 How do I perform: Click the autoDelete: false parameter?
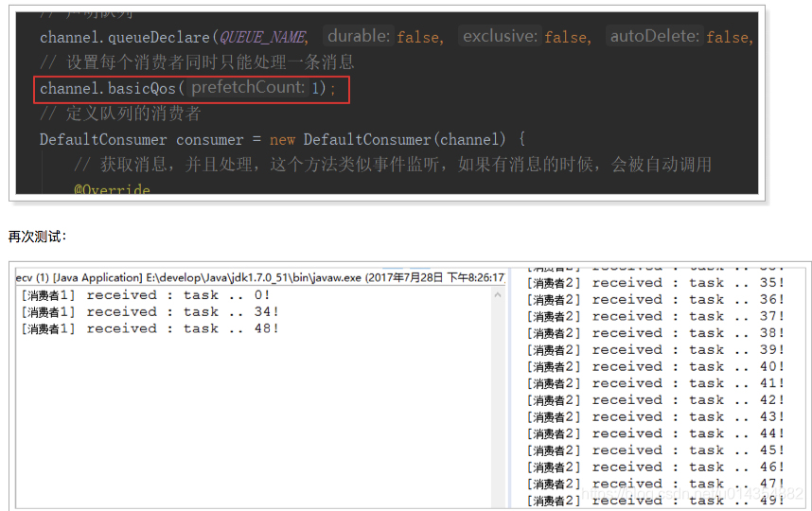coord(680,36)
